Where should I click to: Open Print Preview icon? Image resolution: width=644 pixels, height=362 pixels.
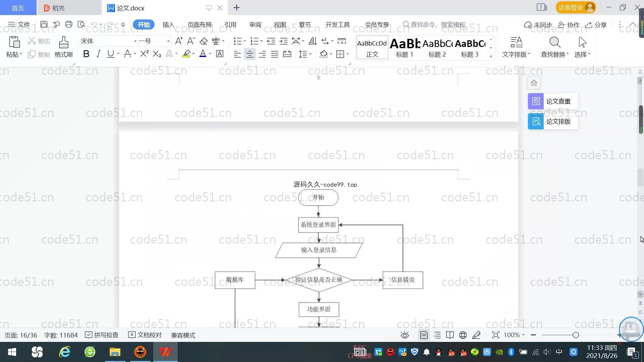click(x=81, y=24)
